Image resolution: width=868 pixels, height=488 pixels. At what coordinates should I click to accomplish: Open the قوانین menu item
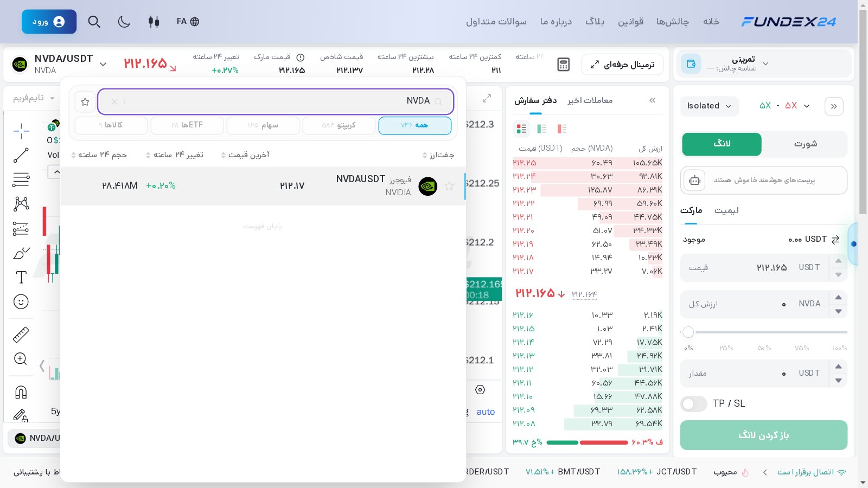point(630,22)
